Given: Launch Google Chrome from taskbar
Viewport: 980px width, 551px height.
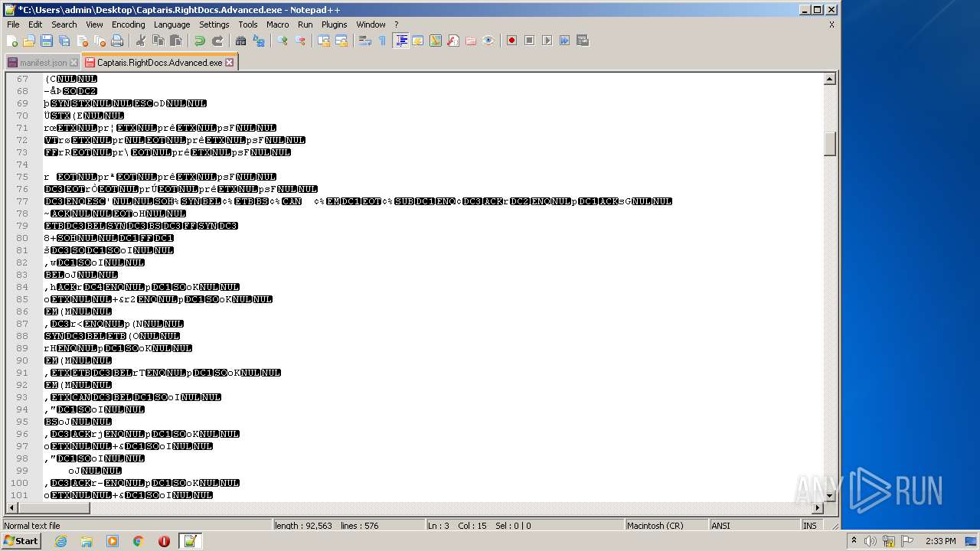Looking at the screenshot, I should coord(139,541).
